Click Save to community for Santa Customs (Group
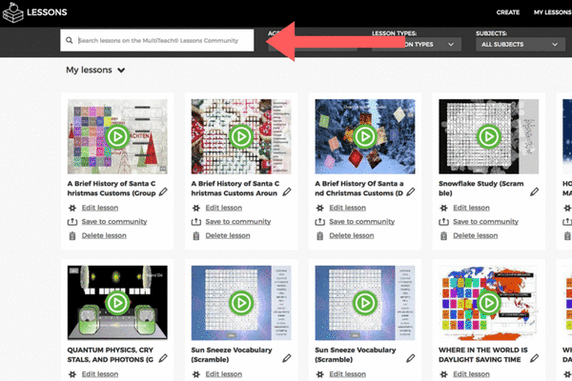This screenshot has height=381, width=572. click(x=115, y=222)
